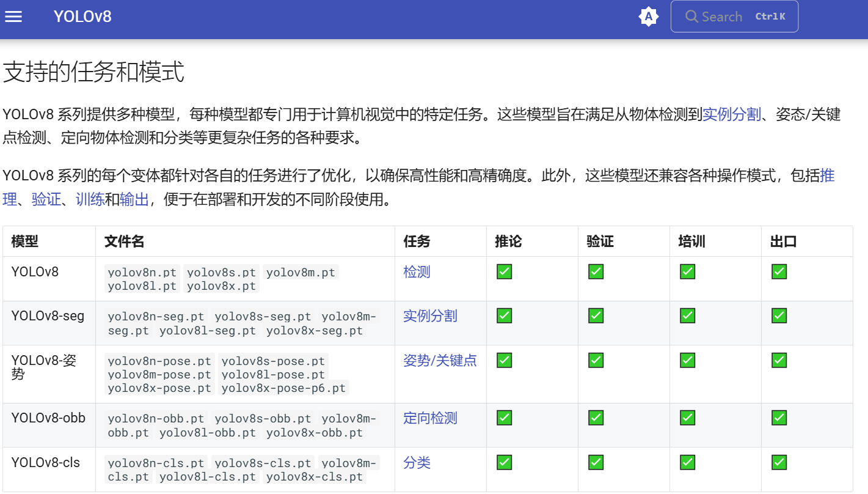Click the 验证 checkmark in the YOLOv8 row

[x=596, y=271]
